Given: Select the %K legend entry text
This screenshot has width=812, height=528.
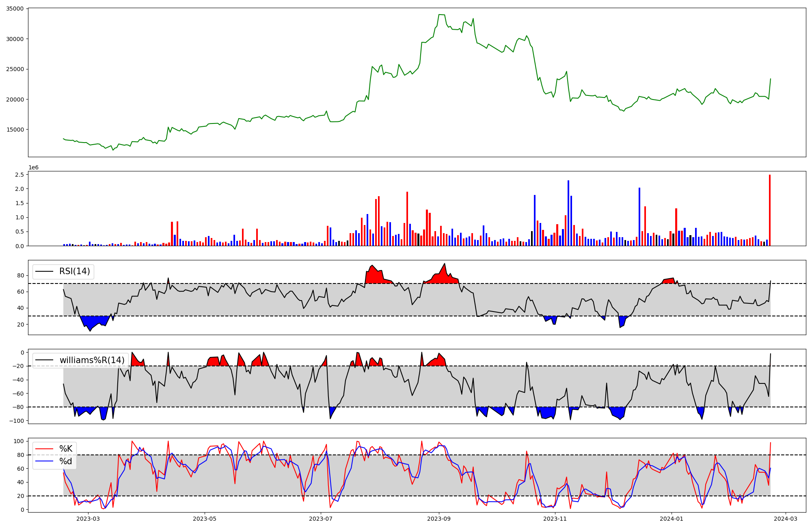Looking at the screenshot, I should (x=66, y=449).
